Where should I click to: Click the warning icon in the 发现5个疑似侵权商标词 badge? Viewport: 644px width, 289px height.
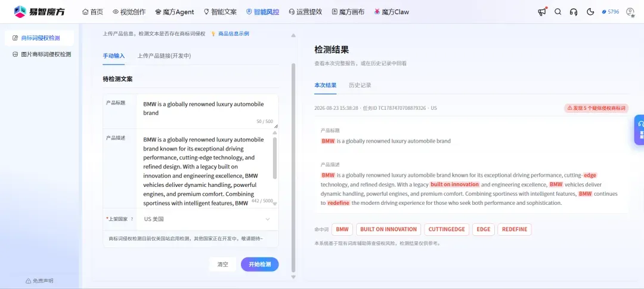569,108
